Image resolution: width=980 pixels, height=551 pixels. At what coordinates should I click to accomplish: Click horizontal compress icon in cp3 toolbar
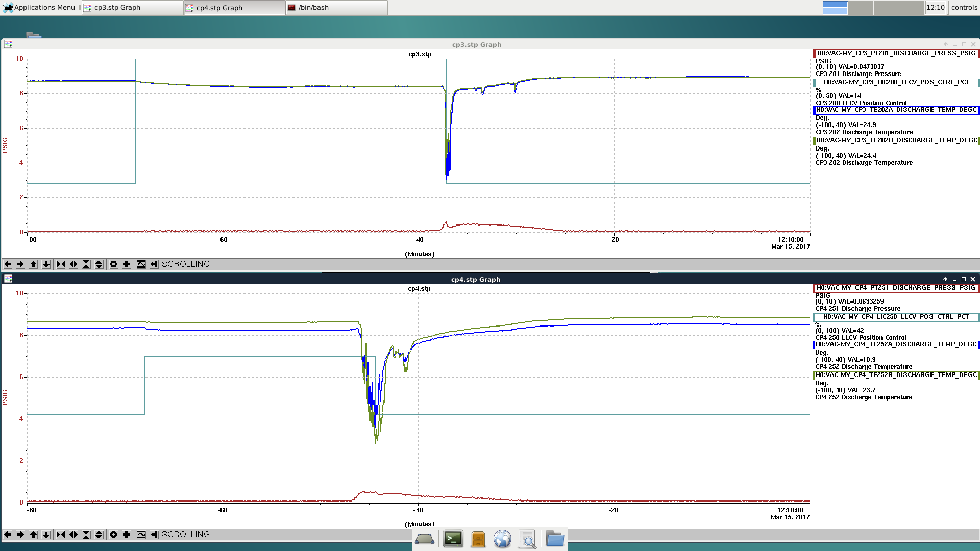click(61, 264)
